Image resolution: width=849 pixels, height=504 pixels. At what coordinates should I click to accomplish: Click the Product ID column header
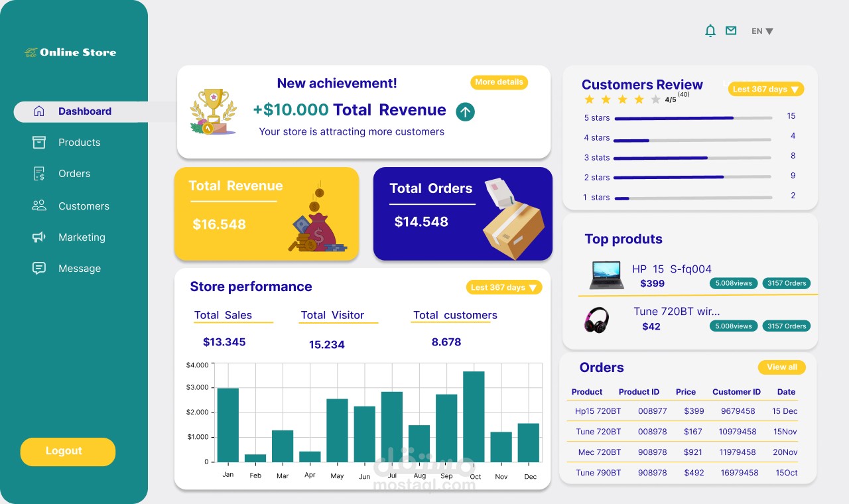pos(639,392)
